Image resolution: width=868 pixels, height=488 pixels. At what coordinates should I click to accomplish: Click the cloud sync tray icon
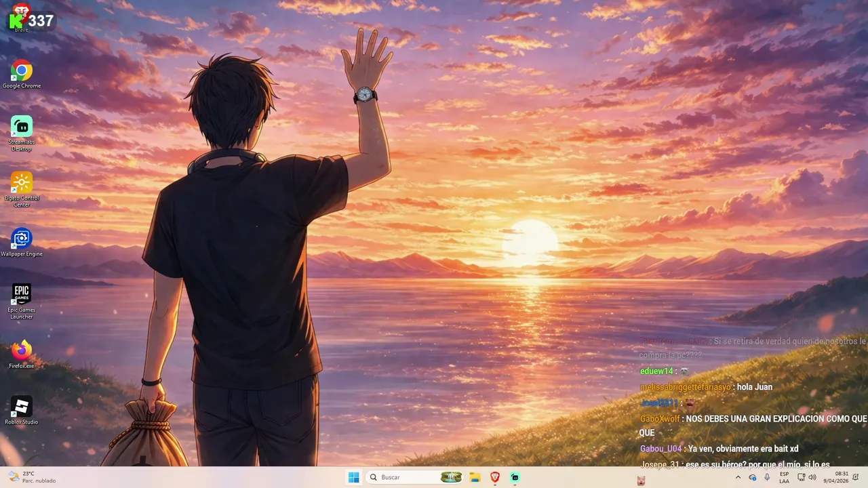point(752,477)
